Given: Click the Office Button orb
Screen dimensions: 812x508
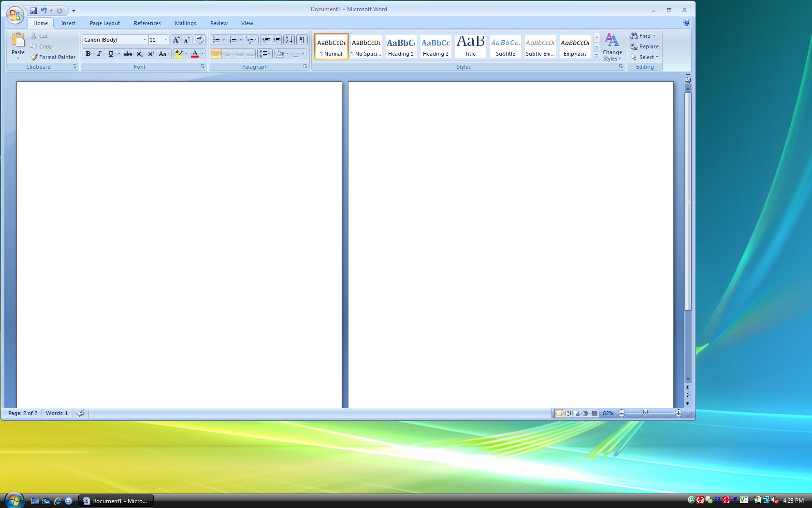Looking at the screenshot, I should click(x=15, y=15).
